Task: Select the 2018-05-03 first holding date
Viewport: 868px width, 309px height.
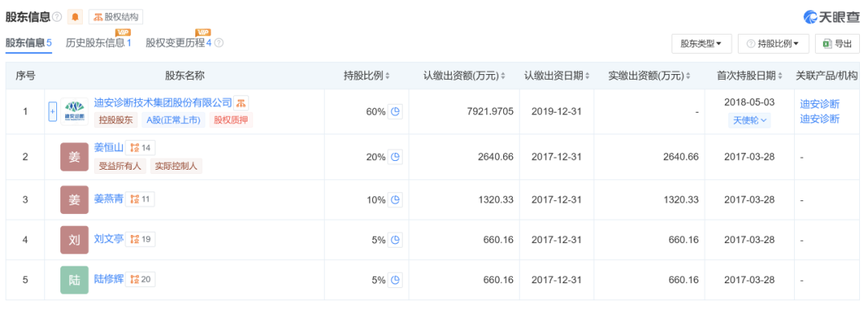Action: (749, 102)
